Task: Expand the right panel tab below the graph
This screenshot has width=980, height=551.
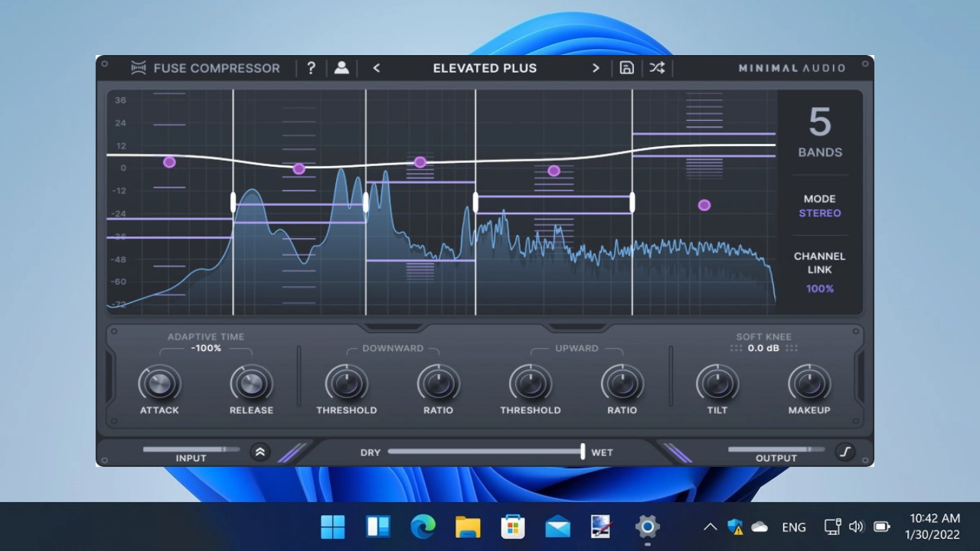Action: 577,328
